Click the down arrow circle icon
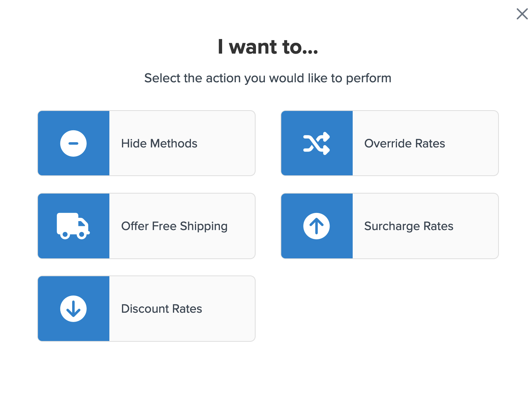The image size is (532, 408). point(73,309)
